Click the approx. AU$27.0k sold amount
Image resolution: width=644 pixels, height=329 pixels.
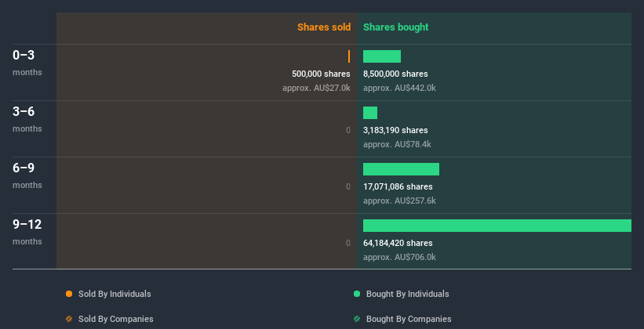tap(316, 88)
